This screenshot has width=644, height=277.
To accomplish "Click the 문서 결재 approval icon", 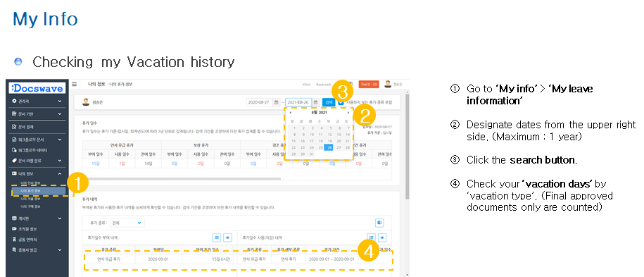I will 14,127.
